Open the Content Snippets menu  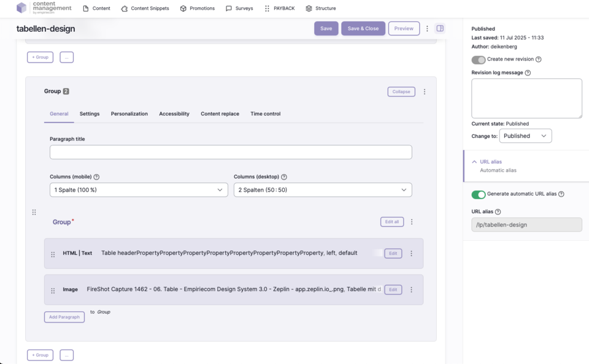[x=145, y=9]
